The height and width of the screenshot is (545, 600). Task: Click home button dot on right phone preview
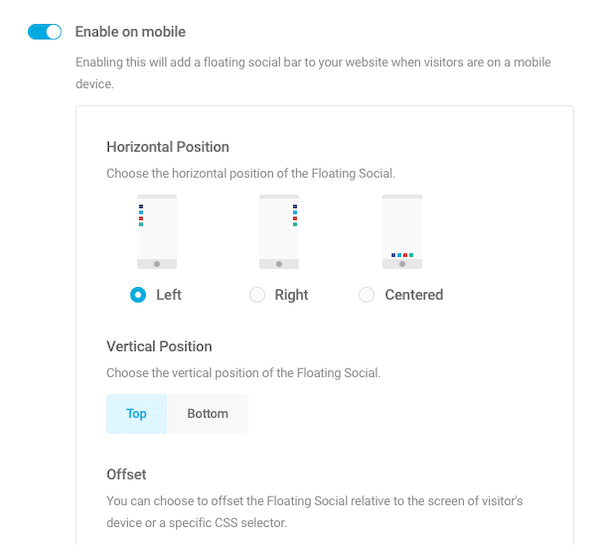279,264
